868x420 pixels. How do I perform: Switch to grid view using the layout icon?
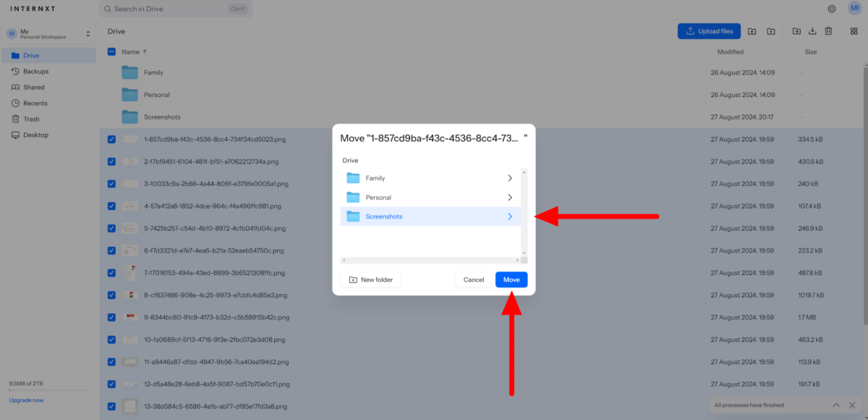pyautogui.click(x=854, y=31)
